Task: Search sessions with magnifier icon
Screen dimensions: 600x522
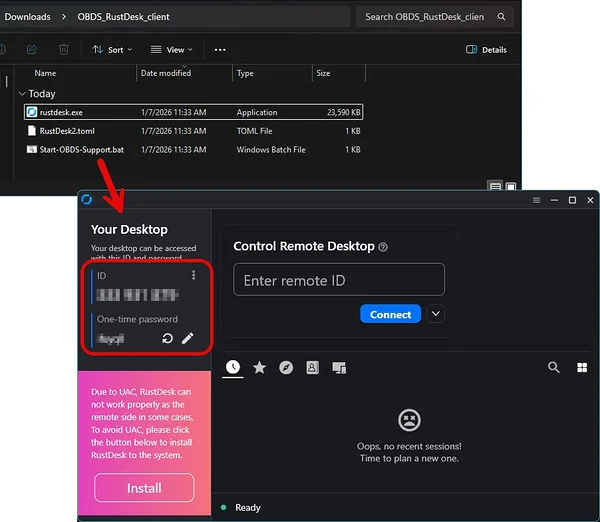Action: coord(554,368)
